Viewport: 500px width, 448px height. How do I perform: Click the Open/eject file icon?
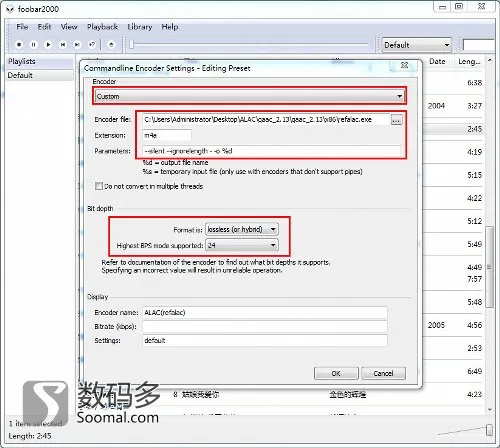point(111,44)
